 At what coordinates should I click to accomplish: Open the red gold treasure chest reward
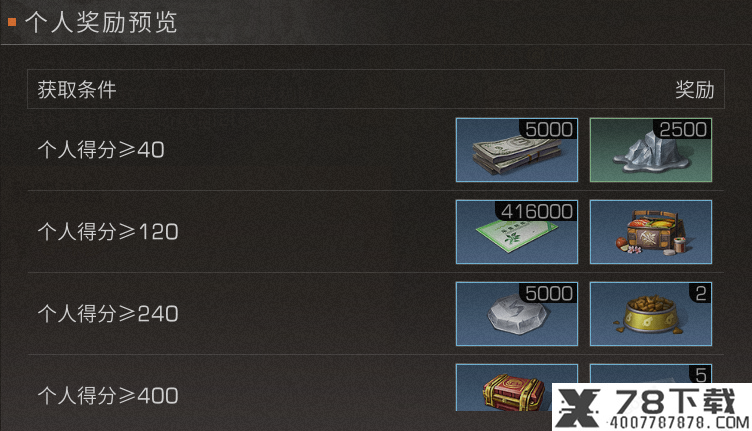[517, 387]
